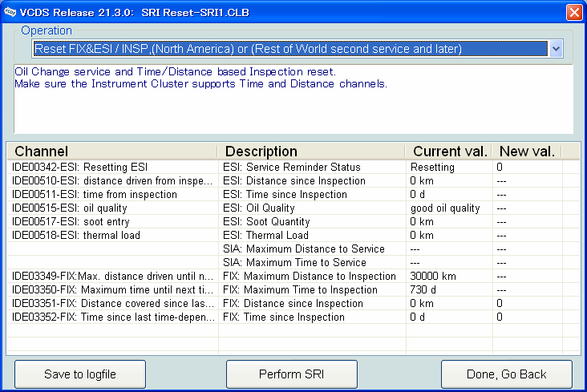The width and height of the screenshot is (587, 392).
Task: Click ESI: Service Reminder Status description
Action: pos(292,167)
